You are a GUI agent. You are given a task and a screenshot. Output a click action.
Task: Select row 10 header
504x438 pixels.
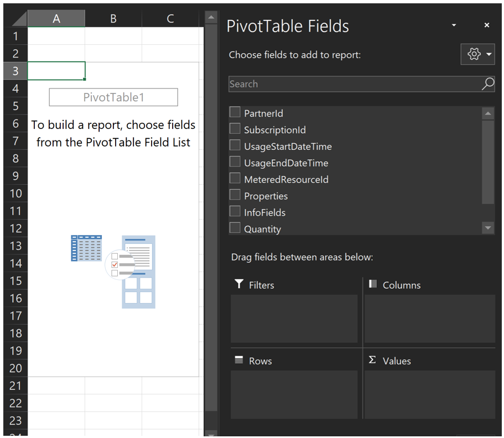coord(16,194)
